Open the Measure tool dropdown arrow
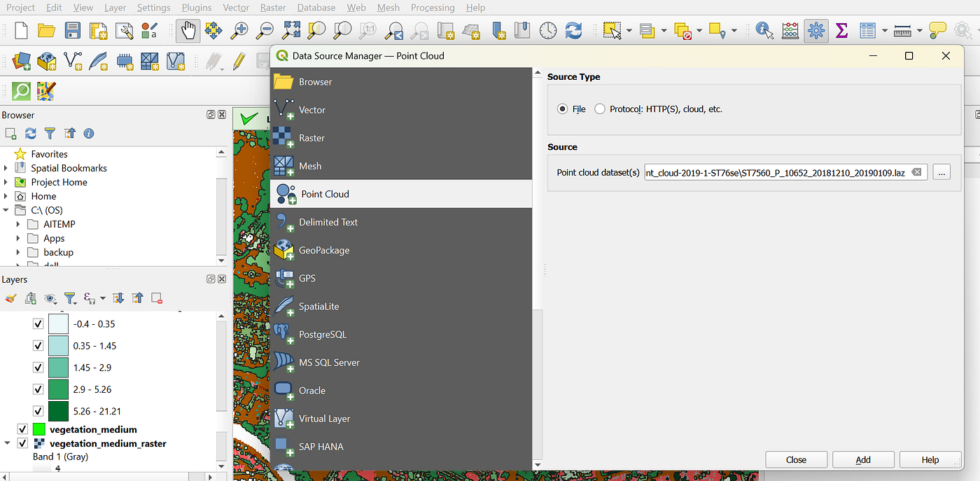Image resolution: width=980 pixels, height=481 pixels. pyautogui.click(x=919, y=30)
